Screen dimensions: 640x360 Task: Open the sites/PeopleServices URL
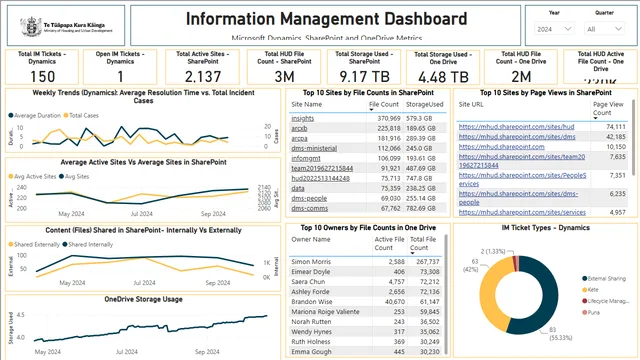(x=522, y=179)
